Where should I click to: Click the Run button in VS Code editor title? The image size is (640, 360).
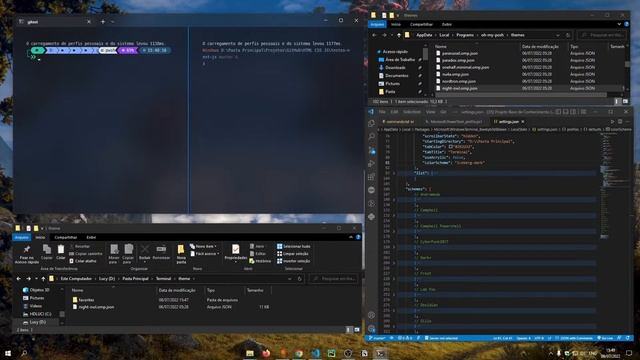pos(612,122)
